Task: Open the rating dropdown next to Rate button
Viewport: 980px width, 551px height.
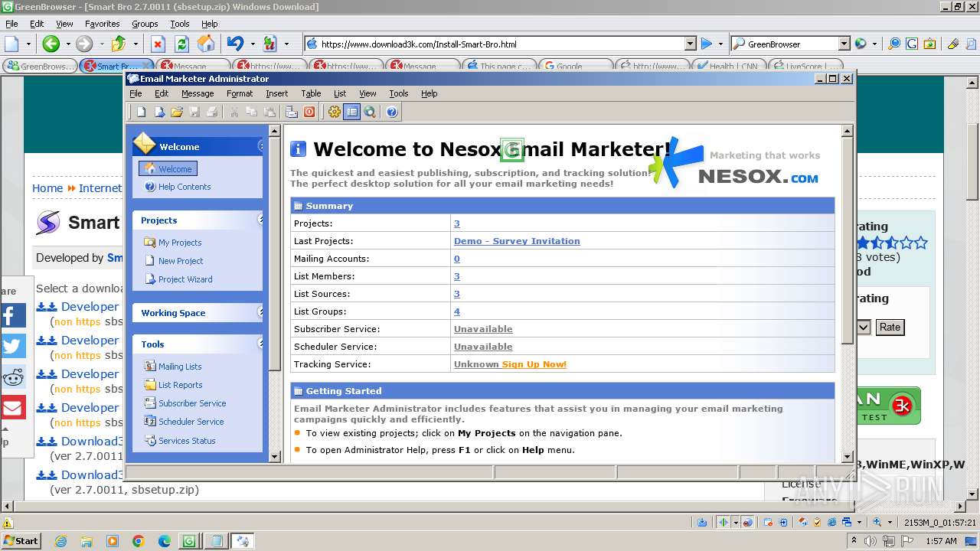Action: coord(864,327)
